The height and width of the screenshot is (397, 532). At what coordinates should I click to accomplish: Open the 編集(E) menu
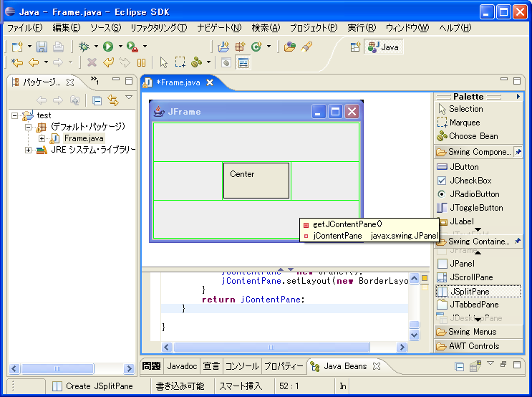67,28
